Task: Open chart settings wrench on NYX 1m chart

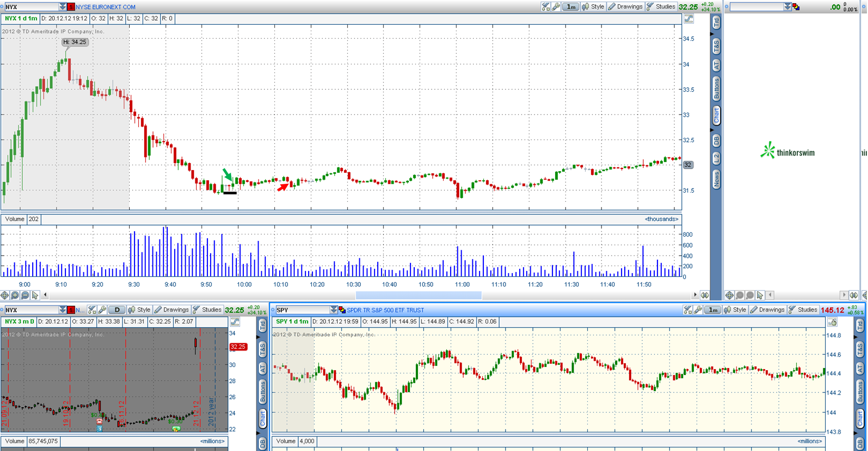Action: click(556, 7)
